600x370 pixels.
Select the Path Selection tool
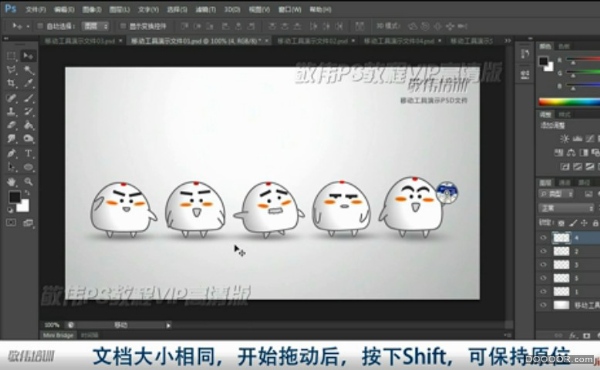[x=11, y=167]
